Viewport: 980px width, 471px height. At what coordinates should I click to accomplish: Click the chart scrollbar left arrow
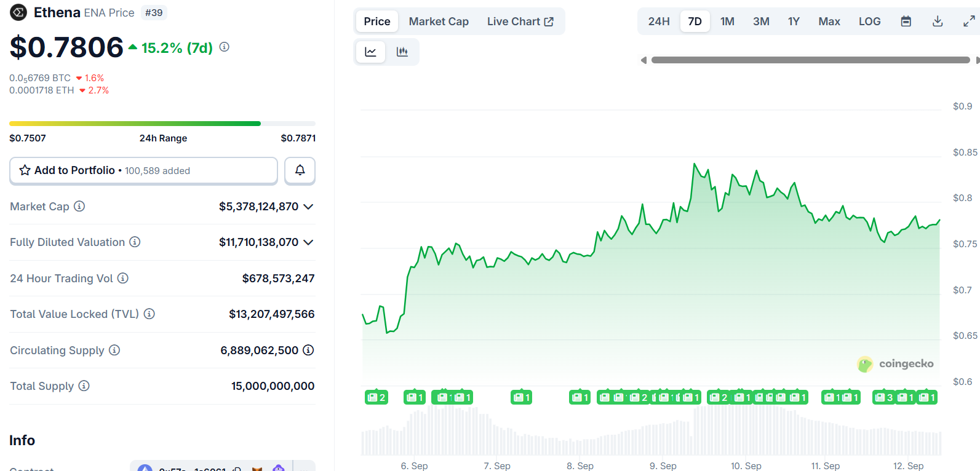click(x=643, y=60)
